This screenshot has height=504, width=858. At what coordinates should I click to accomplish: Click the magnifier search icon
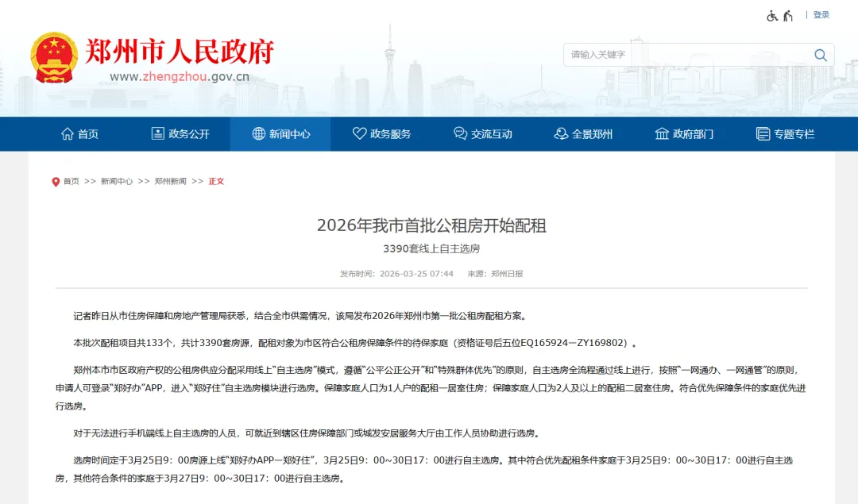point(820,55)
